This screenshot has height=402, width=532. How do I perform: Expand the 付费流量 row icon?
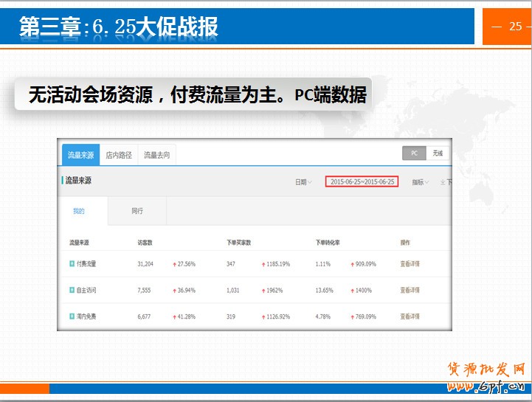(x=72, y=263)
